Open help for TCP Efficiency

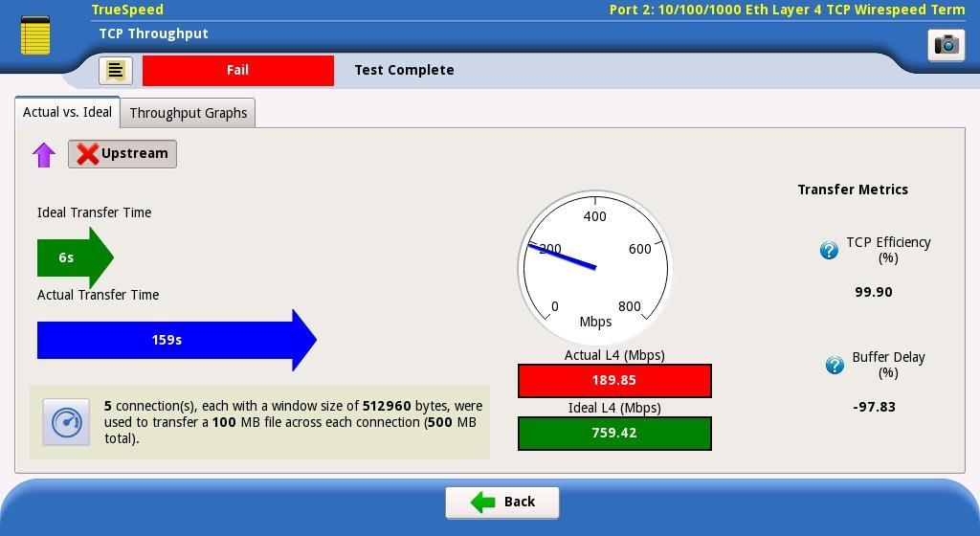click(829, 250)
